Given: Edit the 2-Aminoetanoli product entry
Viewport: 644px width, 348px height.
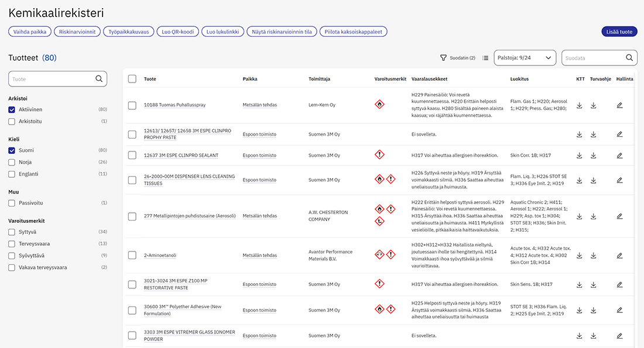Looking at the screenshot, I should (x=620, y=256).
